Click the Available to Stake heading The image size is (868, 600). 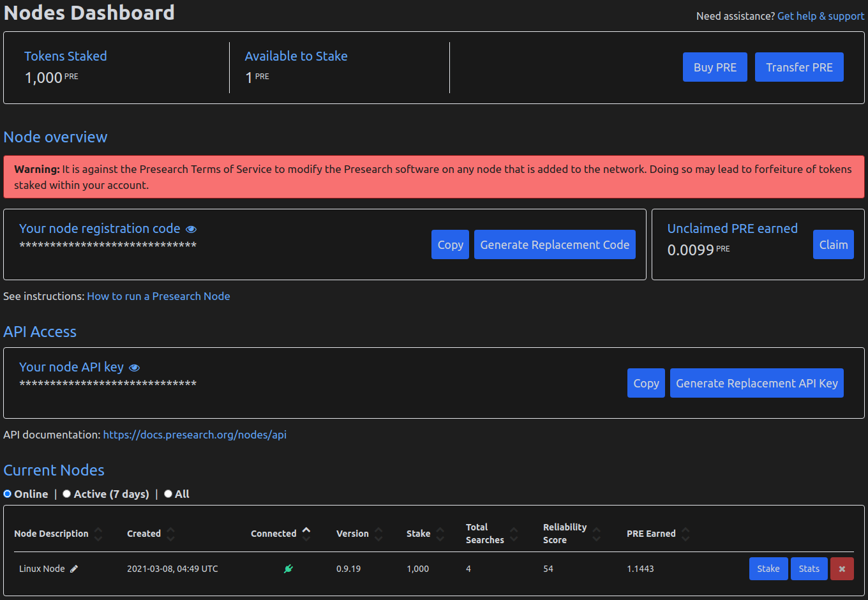pyautogui.click(x=296, y=56)
